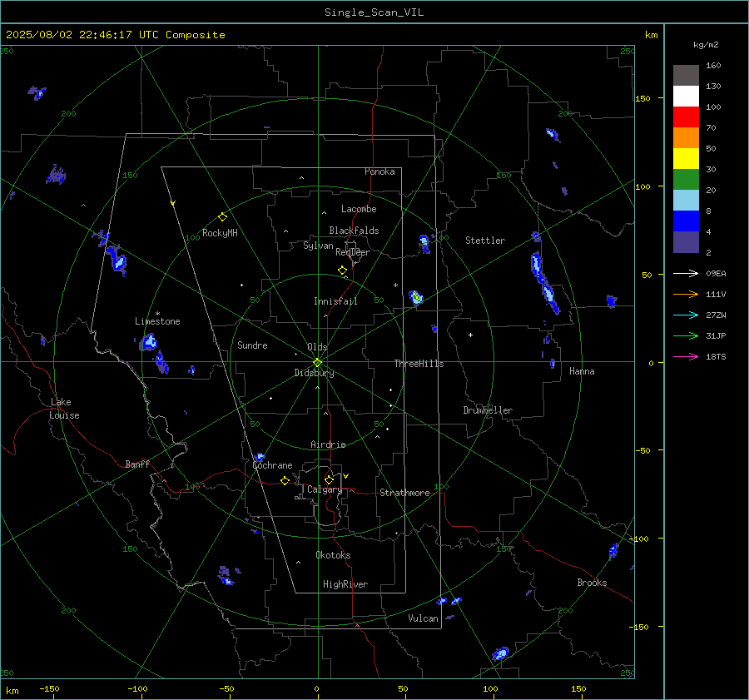Image resolution: width=749 pixels, height=700 pixels.
Task: Click the grey 130-160 legend color band
Action: click(x=686, y=76)
